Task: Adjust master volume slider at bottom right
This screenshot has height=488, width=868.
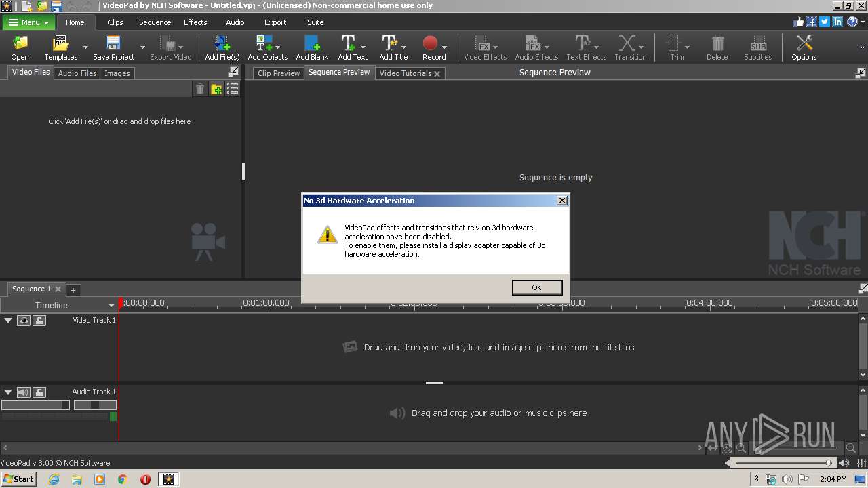Action: coord(785,462)
